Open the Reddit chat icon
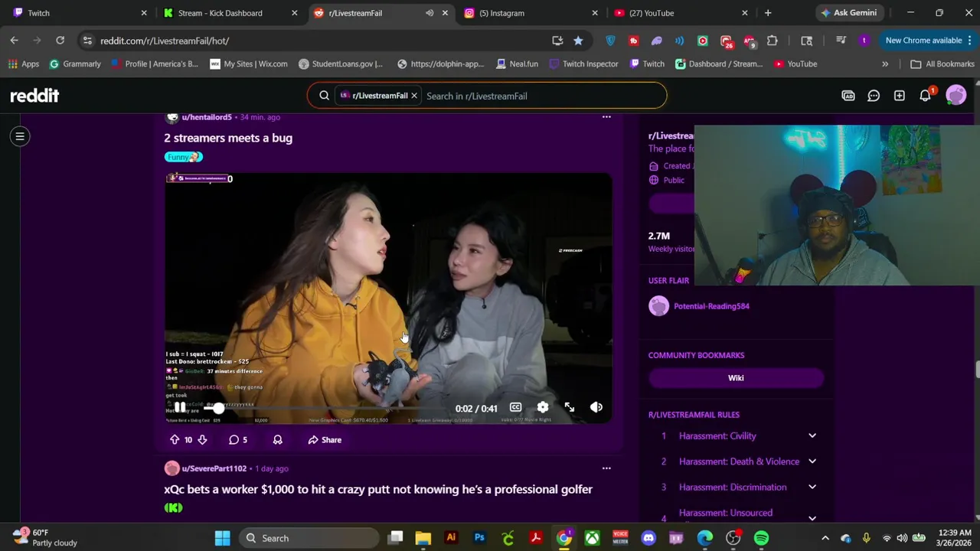The height and width of the screenshot is (551, 980). [874, 96]
